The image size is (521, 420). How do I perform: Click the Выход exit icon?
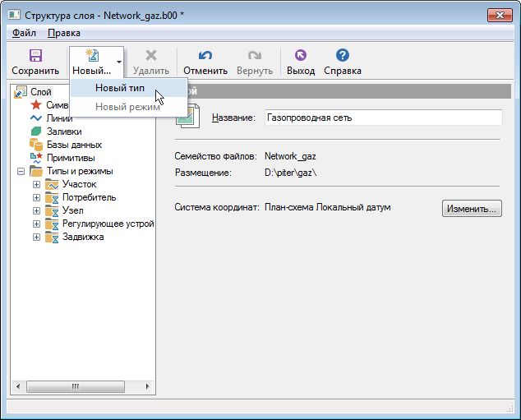pyautogui.click(x=301, y=56)
